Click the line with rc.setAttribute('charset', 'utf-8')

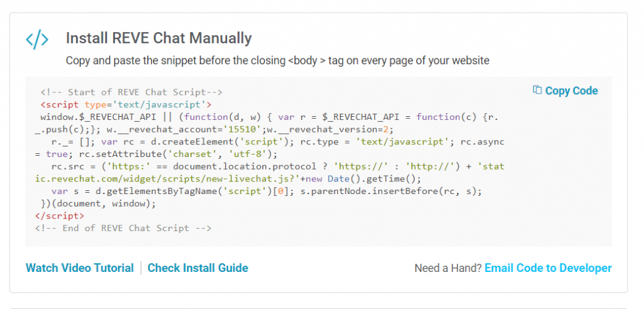(x=156, y=154)
